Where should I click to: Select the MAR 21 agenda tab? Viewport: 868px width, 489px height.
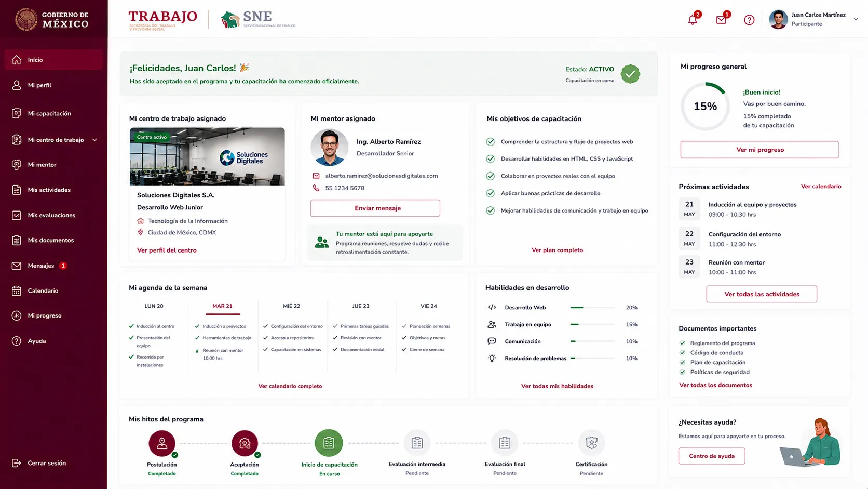[222, 307]
